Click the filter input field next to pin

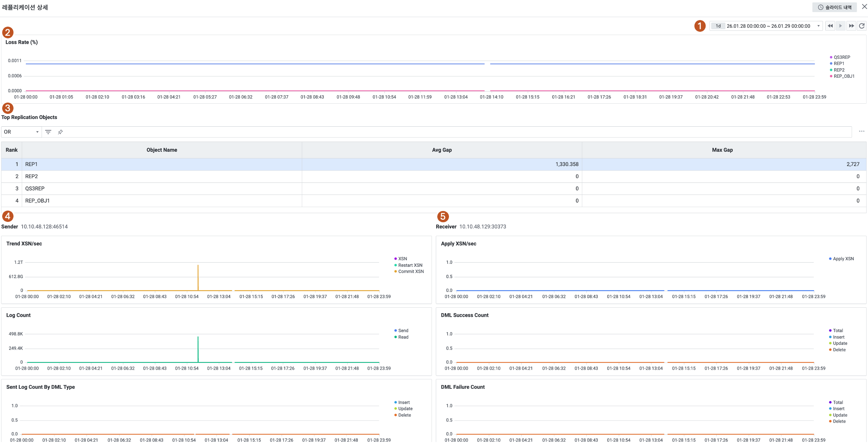click(456, 132)
